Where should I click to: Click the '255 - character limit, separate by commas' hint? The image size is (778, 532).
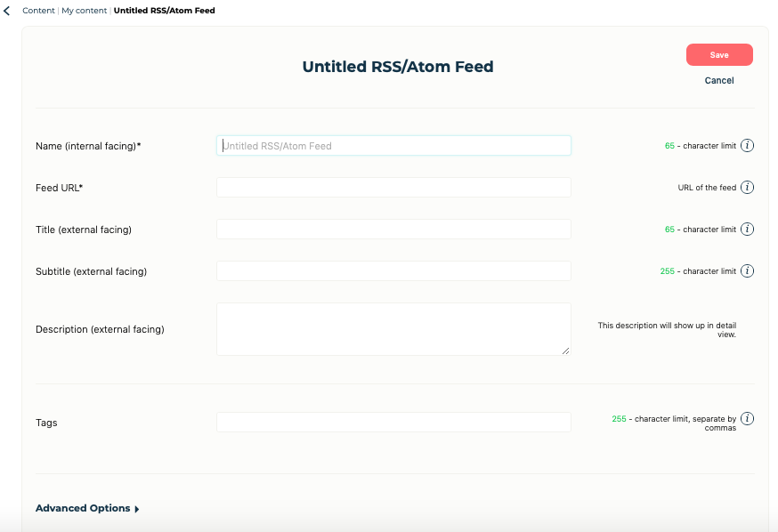674,423
